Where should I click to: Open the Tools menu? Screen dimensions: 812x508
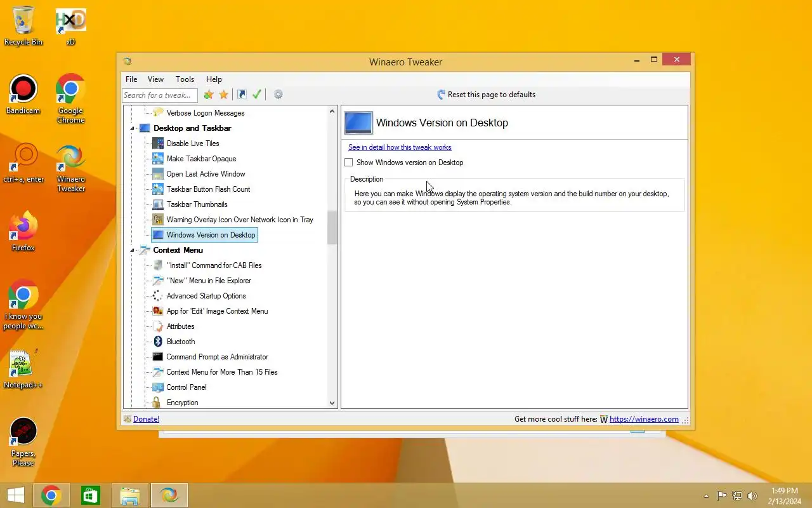pyautogui.click(x=185, y=79)
